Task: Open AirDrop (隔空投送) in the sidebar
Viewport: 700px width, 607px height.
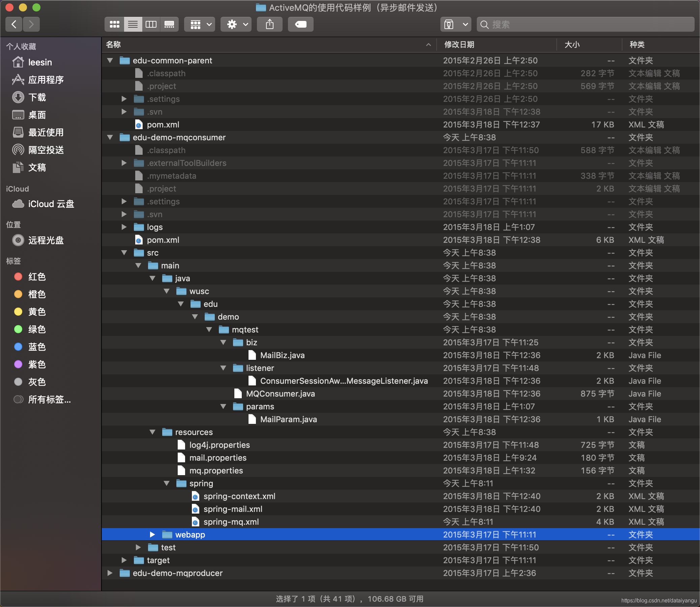Action: [46, 150]
